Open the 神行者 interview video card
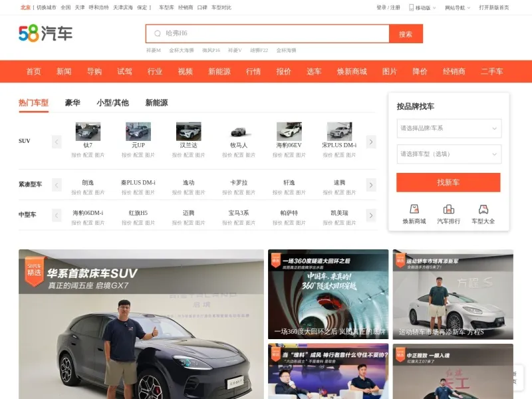 pos(328,371)
